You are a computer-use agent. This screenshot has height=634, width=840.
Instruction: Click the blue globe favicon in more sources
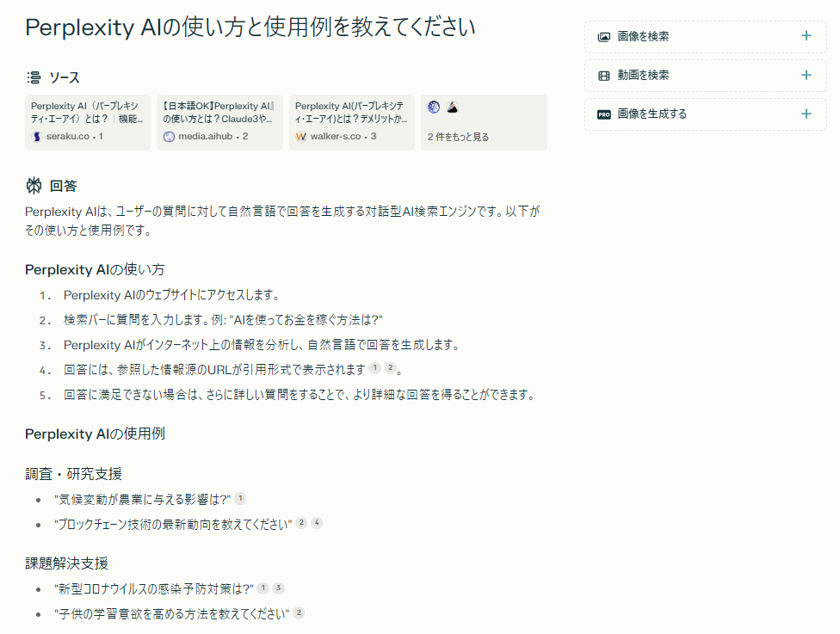pos(434,107)
